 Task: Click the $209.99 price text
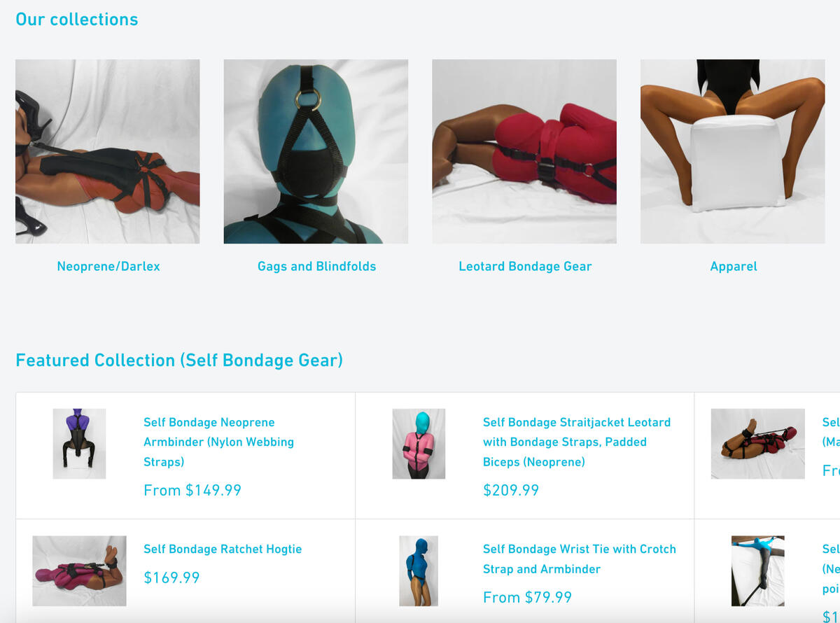point(511,490)
